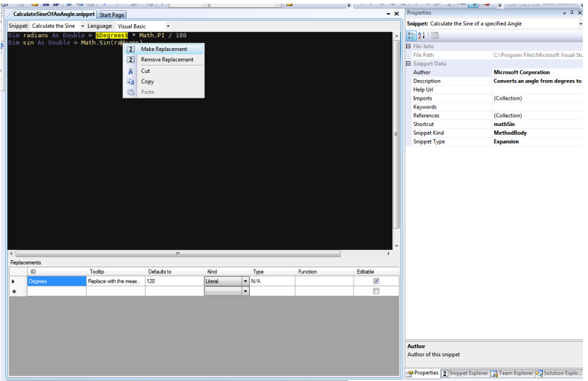Viewport: 588px width, 381px height.
Task: Switch to the Team Explorer tab
Action: 512,373
